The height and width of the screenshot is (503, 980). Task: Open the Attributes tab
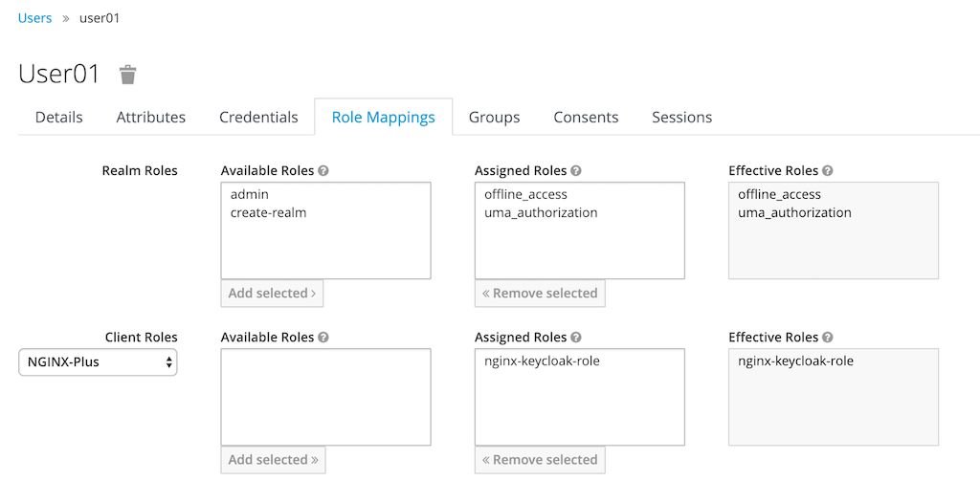[x=151, y=118]
